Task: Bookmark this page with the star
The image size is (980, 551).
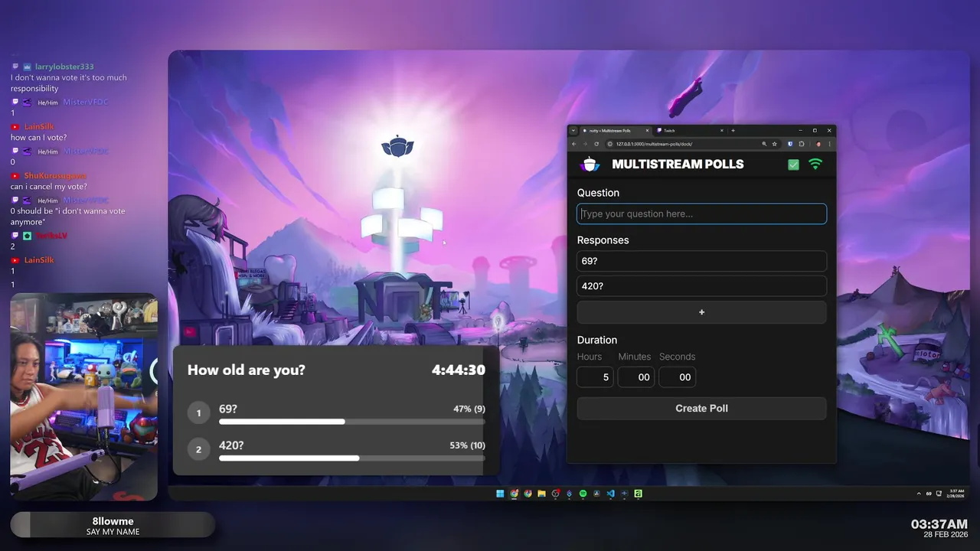Action: click(774, 144)
